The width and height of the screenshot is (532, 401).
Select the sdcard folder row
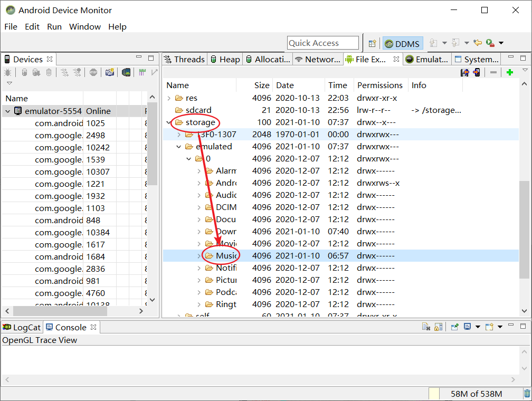click(340, 110)
